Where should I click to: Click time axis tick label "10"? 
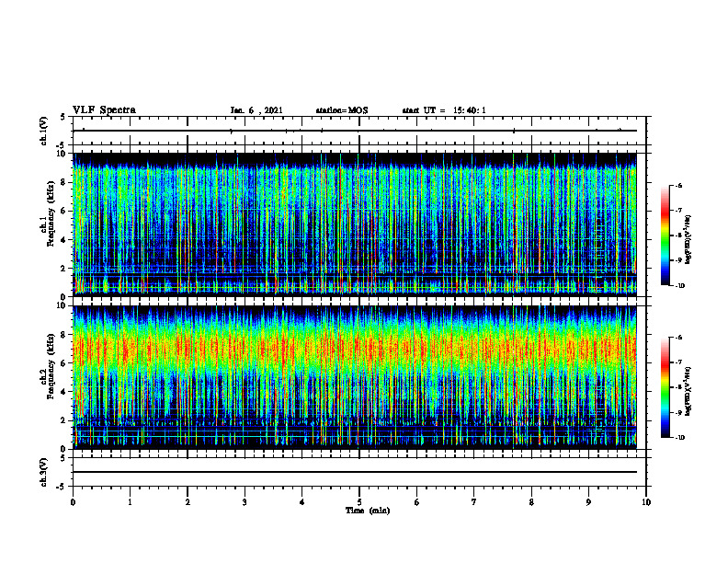(646, 502)
